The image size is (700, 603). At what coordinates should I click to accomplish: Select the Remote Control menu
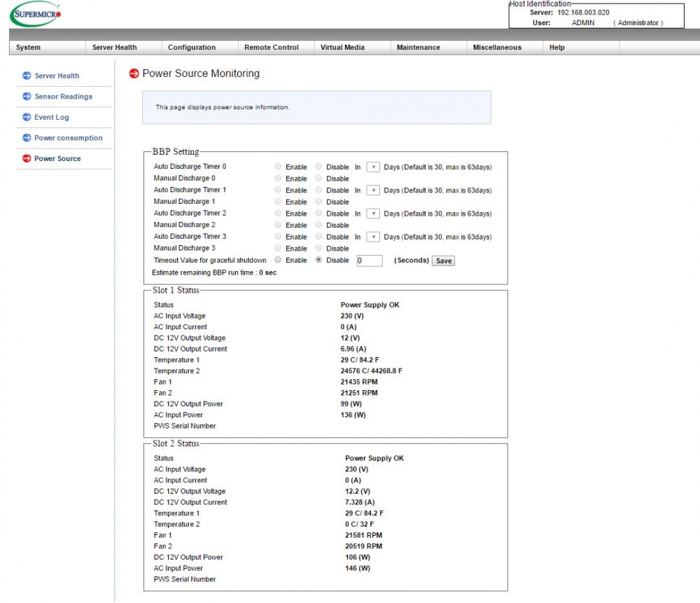pos(272,47)
